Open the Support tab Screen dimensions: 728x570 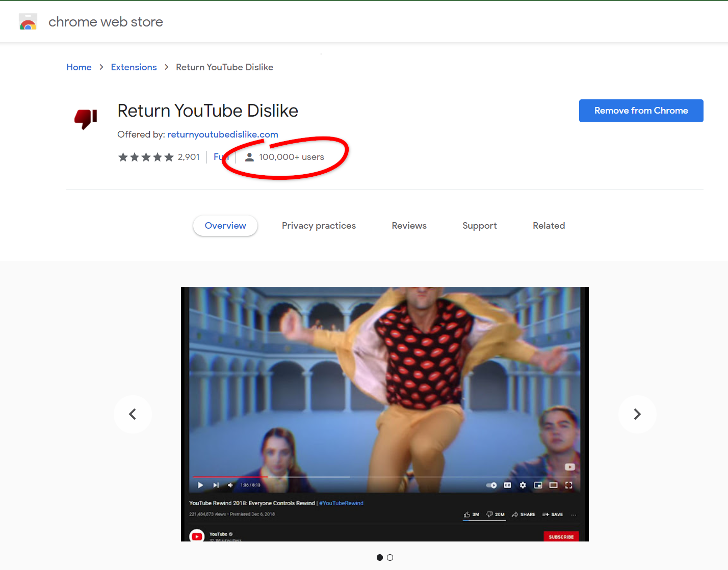479,226
